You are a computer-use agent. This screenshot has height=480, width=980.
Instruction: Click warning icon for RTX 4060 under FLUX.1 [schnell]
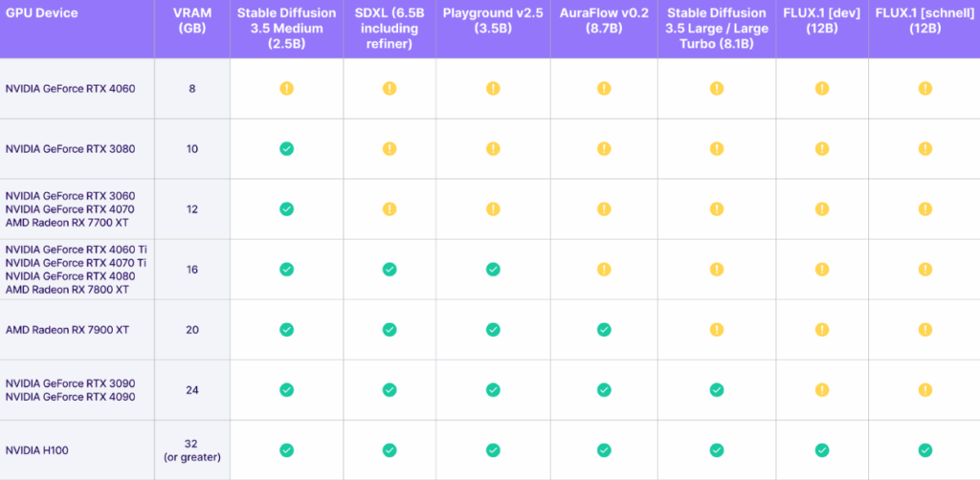[925, 89]
